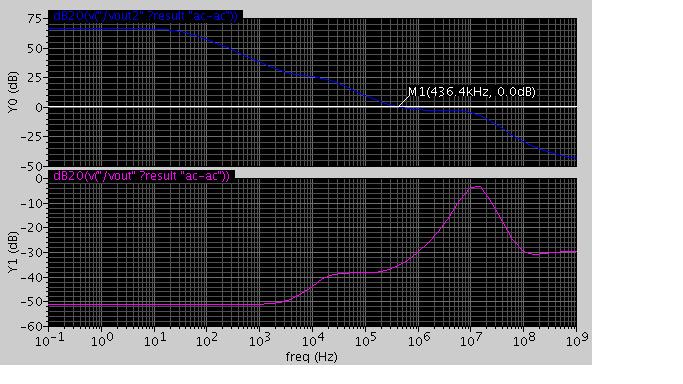
Task: Click the 10^-1 tick on frequency axis
Action: click(49, 340)
